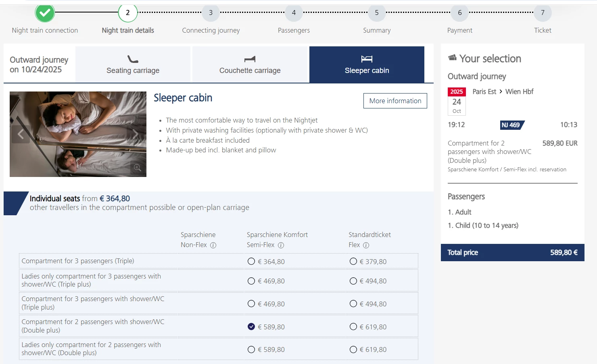Click the Standardticket Flex info icon
The width and height of the screenshot is (597, 364).
366,245
